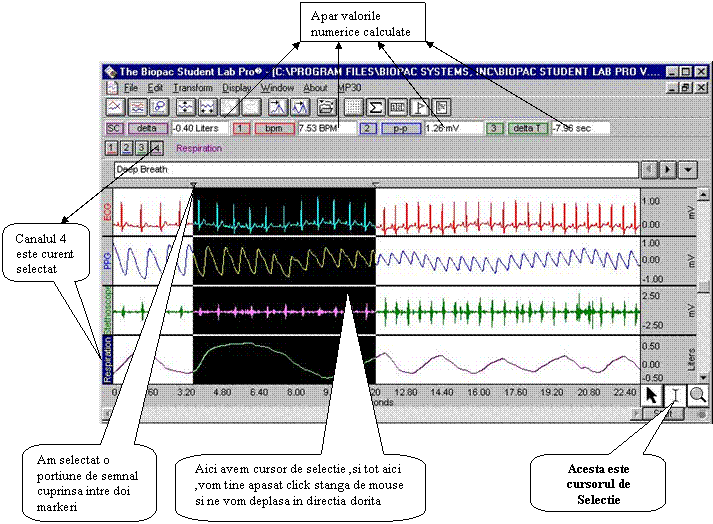Jump to next marker with right arrow
Image resolution: width=713 pixels, height=524 pixels.
pos(668,170)
